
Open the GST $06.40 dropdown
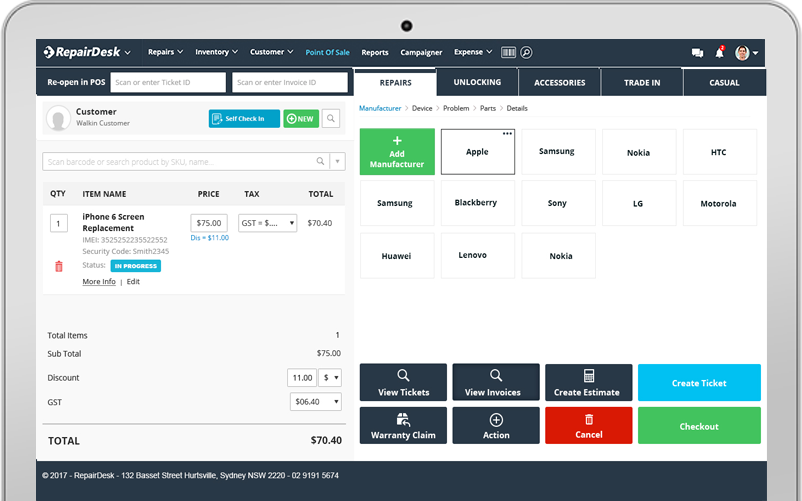(x=316, y=402)
